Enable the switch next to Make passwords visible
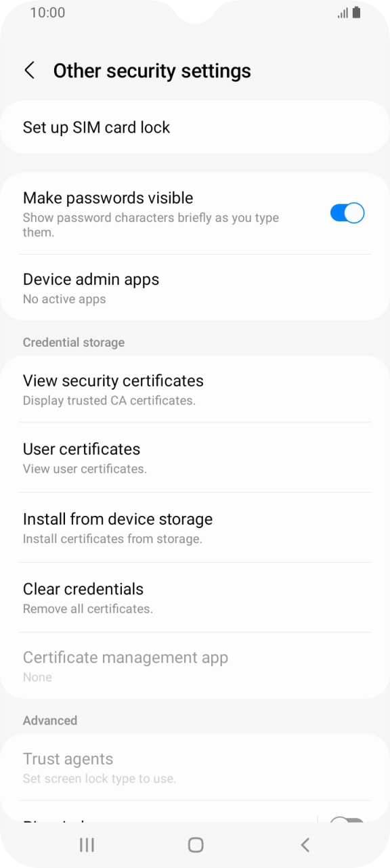The width and height of the screenshot is (390, 868). coord(347,213)
